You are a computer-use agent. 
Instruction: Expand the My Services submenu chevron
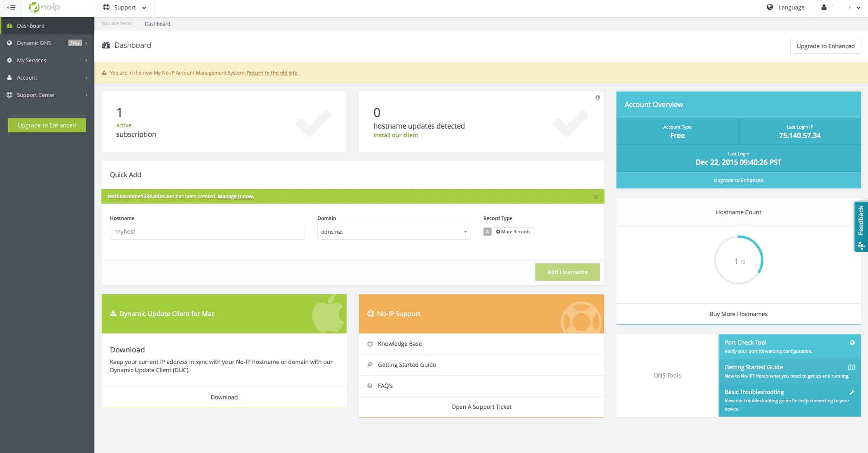tap(86, 61)
